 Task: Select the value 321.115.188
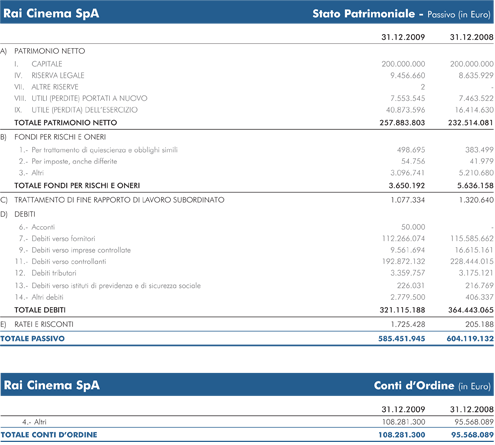pyautogui.click(x=402, y=310)
